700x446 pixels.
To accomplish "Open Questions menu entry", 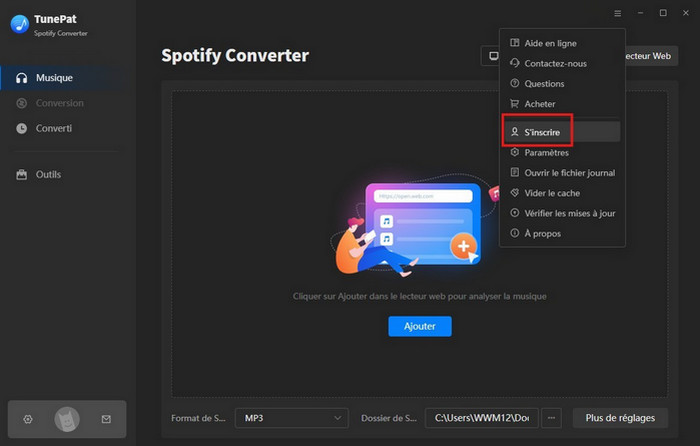I will coord(562,83).
